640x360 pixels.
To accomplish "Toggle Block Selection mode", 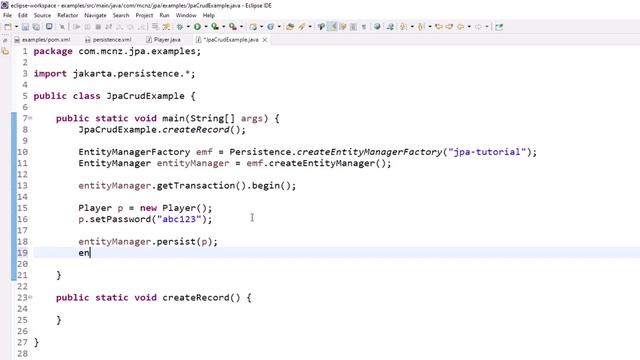I will (353, 27).
